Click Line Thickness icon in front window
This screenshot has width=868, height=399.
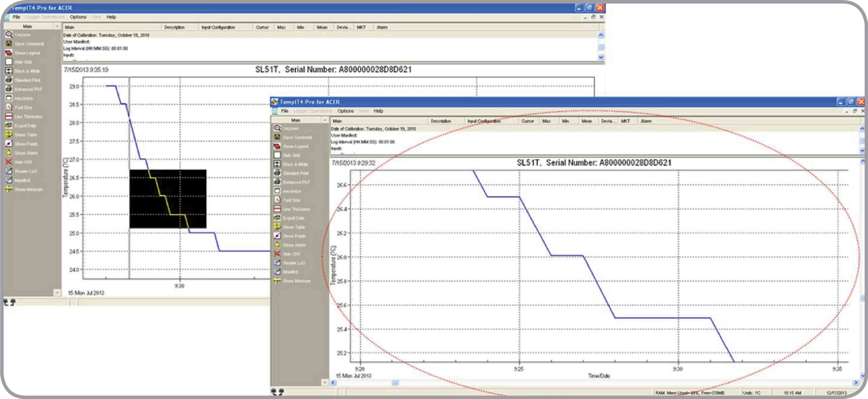pos(277,209)
